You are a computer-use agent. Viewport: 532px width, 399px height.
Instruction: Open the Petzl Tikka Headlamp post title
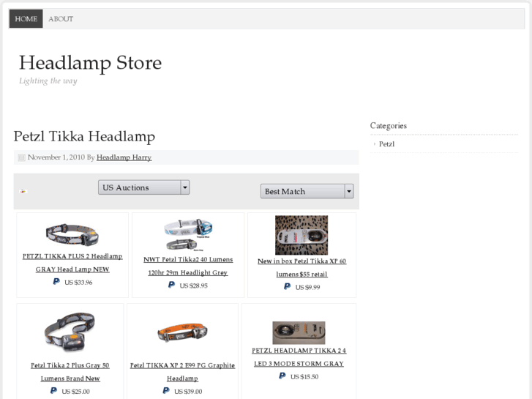tap(84, 136)
